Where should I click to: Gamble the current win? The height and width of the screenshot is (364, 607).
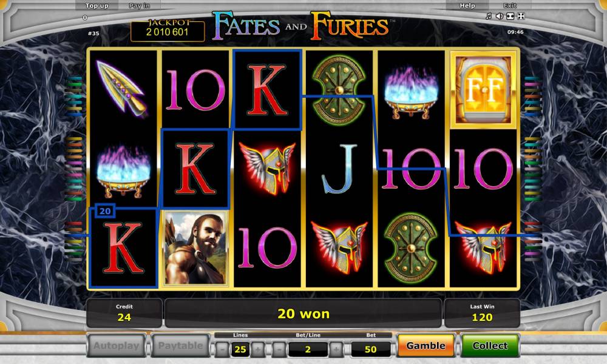[x=426, y=345]
